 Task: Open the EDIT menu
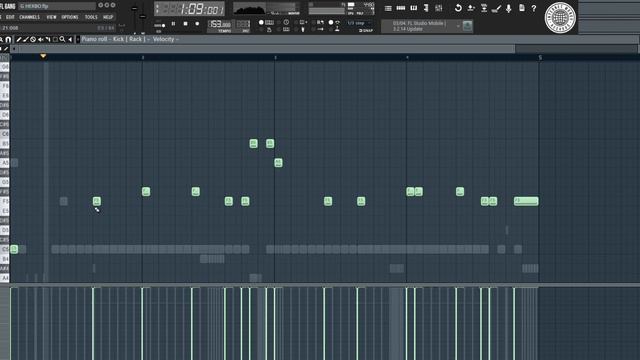tap(10, 17)
